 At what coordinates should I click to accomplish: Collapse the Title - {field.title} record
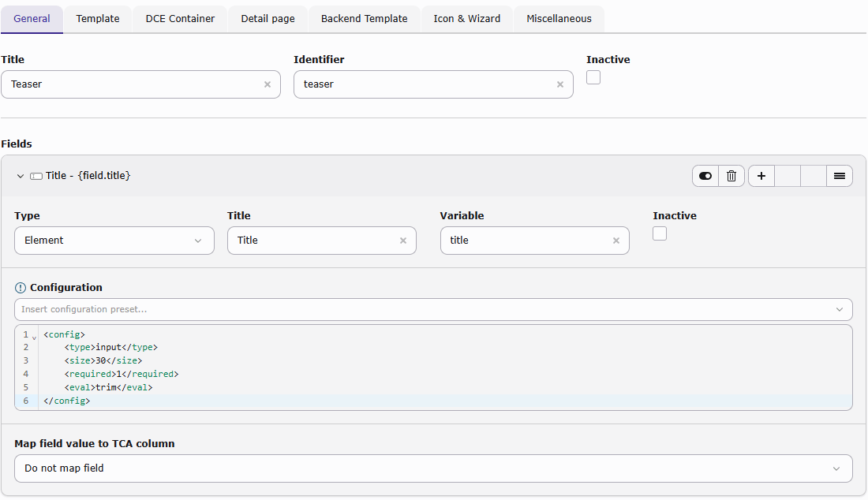pyautogui.click(x=21, y=176)
